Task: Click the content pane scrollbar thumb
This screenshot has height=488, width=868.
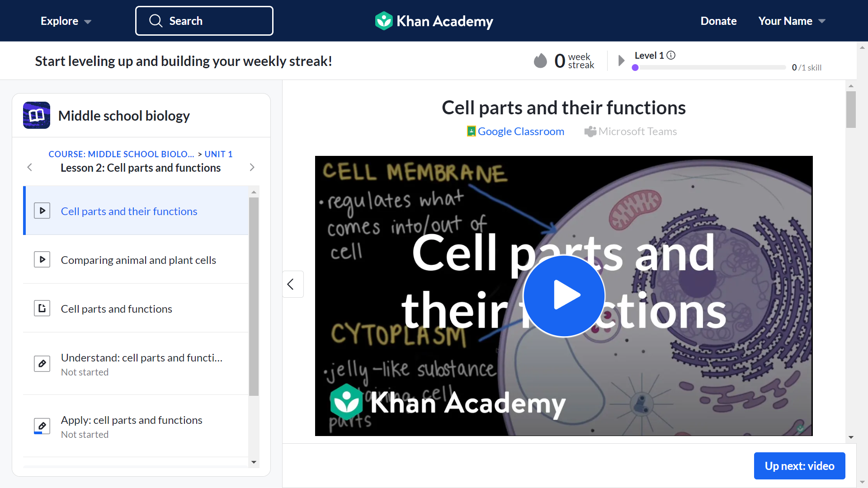Action: 851,109
